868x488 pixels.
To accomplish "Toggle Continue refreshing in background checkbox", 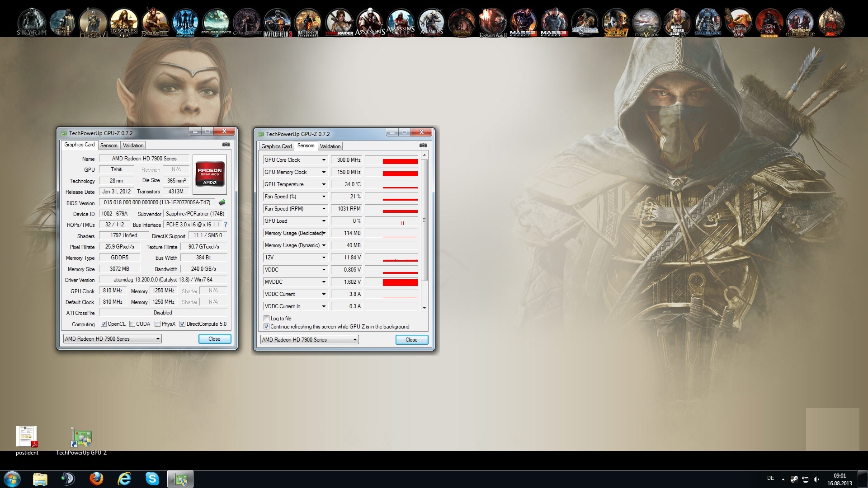I will click(267, 327).
